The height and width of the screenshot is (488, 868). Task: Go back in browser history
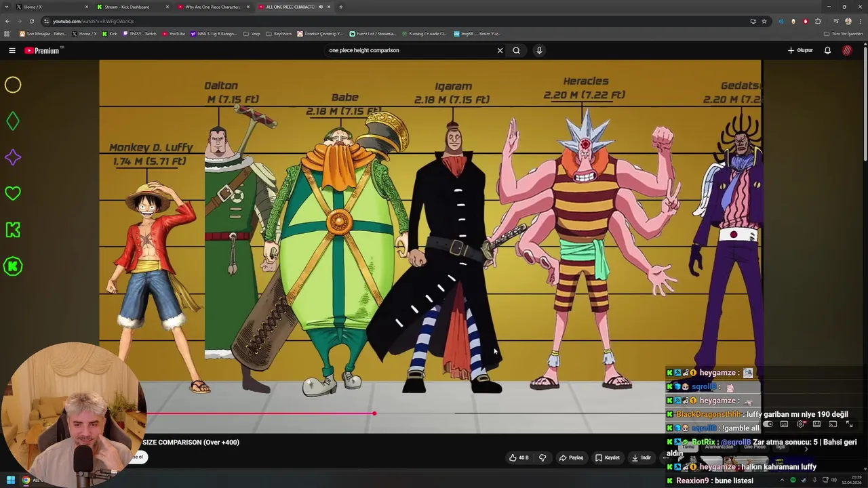click(x=7, y=21)
